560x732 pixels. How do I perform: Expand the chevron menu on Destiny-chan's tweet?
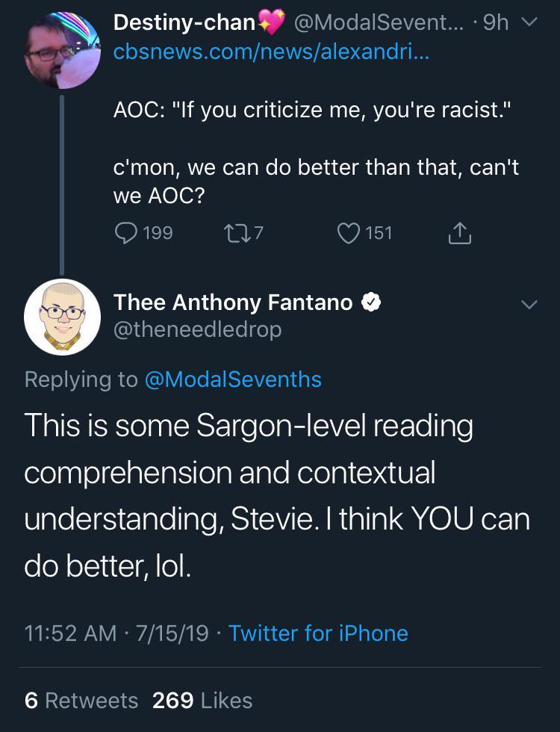pos(529,23)
